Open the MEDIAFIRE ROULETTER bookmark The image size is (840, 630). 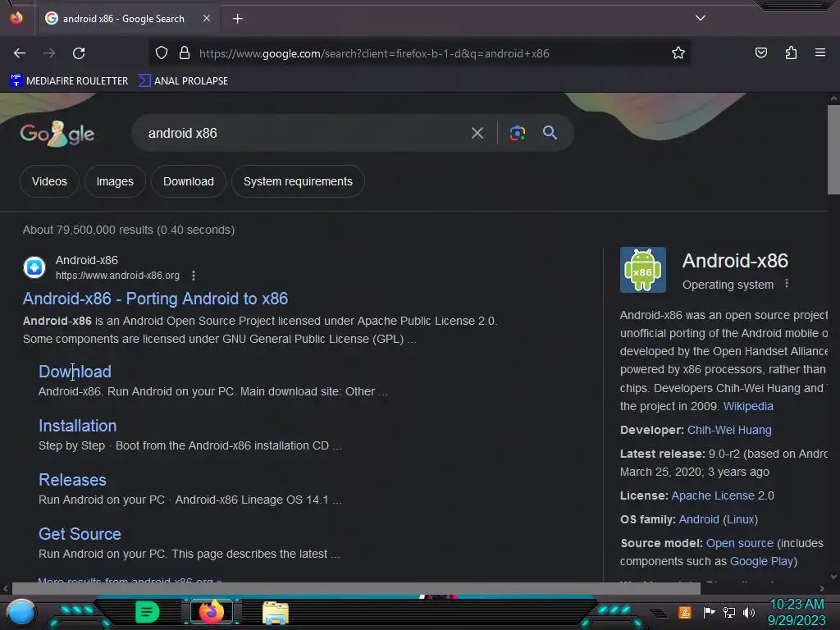tap(69, 81)
